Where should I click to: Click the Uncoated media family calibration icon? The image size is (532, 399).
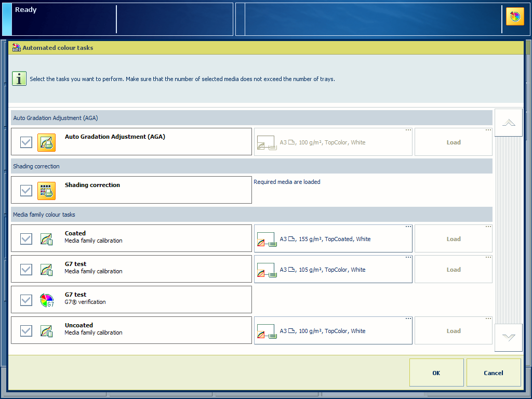(46, 331)
